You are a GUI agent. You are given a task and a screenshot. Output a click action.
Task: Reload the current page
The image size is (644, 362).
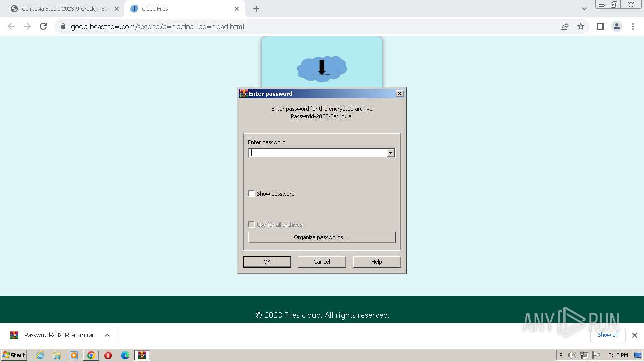[43, 26]
